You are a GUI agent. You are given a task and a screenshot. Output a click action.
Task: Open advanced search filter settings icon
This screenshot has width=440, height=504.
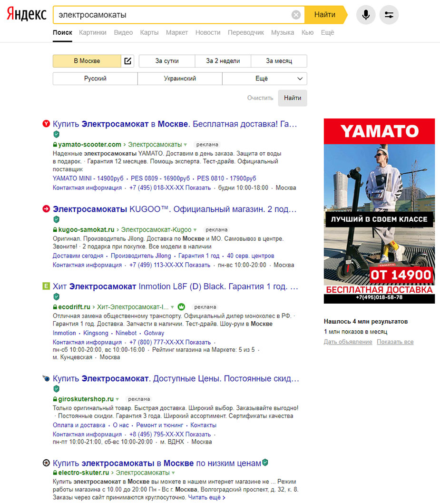click(389, 15)
